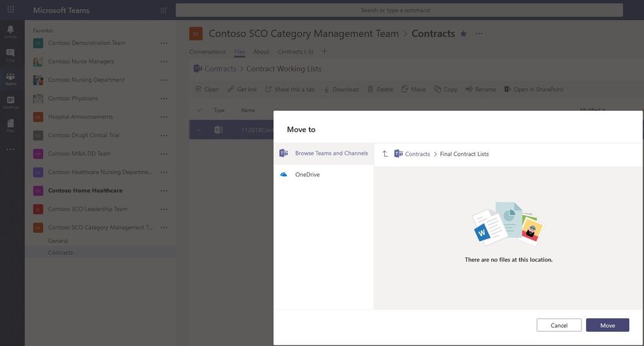Switch to the Contracts (-5) tab
The width and height of the screenshot is (644, 346).
[x=295, y=52]
